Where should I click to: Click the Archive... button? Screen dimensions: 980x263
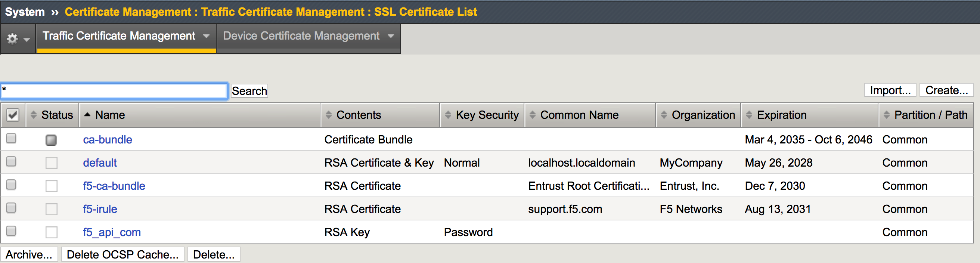[29, 254]
